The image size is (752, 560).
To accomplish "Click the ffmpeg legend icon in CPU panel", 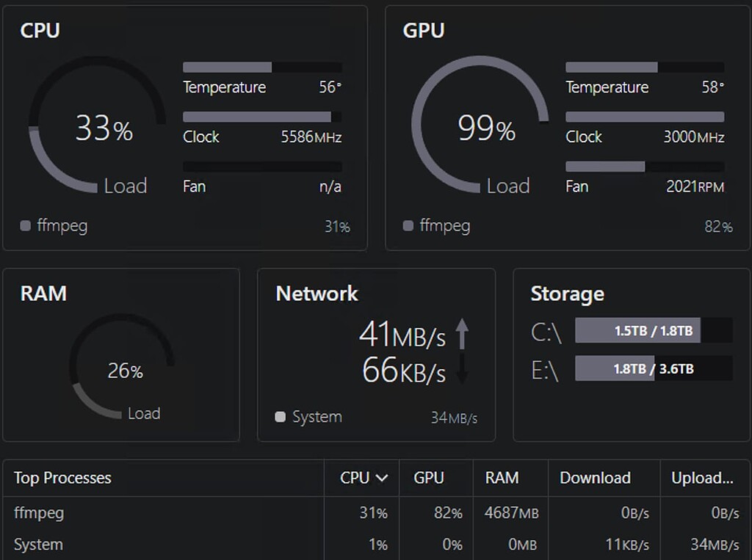I will coord(25,227).
